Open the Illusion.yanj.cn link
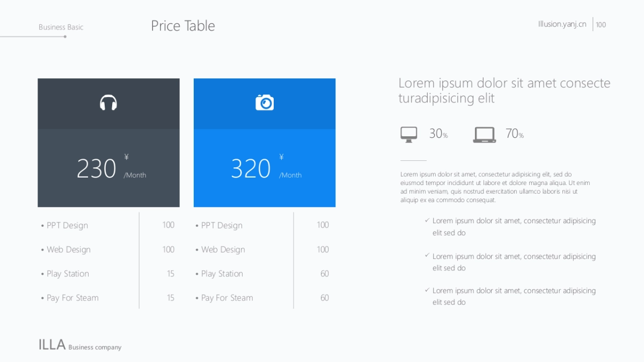The image size is (644, 362). tap(562, 24)
